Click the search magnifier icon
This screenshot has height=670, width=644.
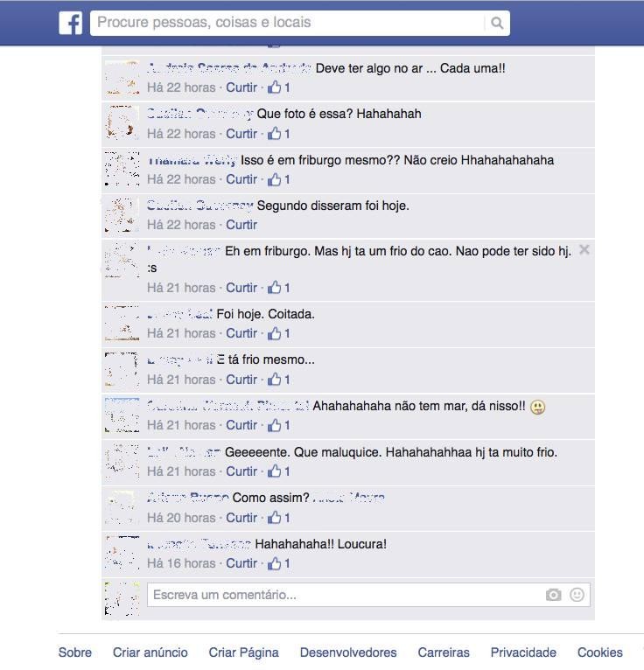[x=497, y=23]
